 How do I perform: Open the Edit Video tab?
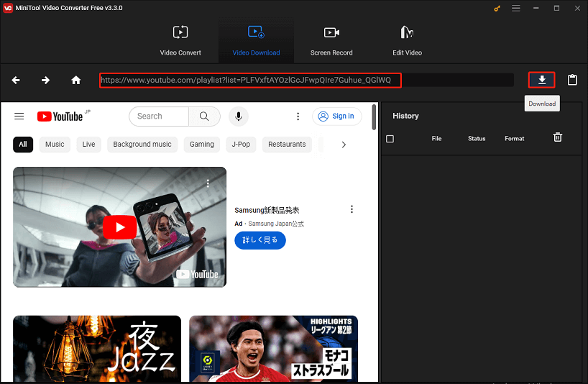click(x=408, y=40)
